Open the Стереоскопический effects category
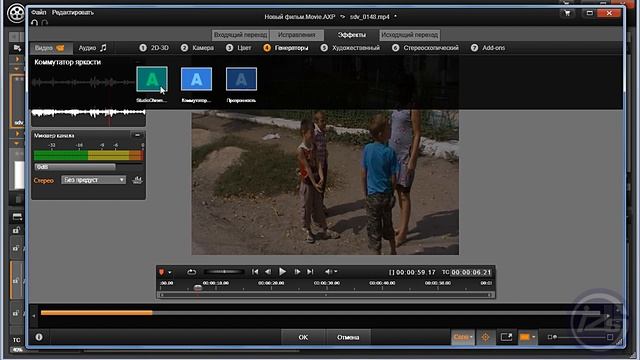 [x=425, y=48]
